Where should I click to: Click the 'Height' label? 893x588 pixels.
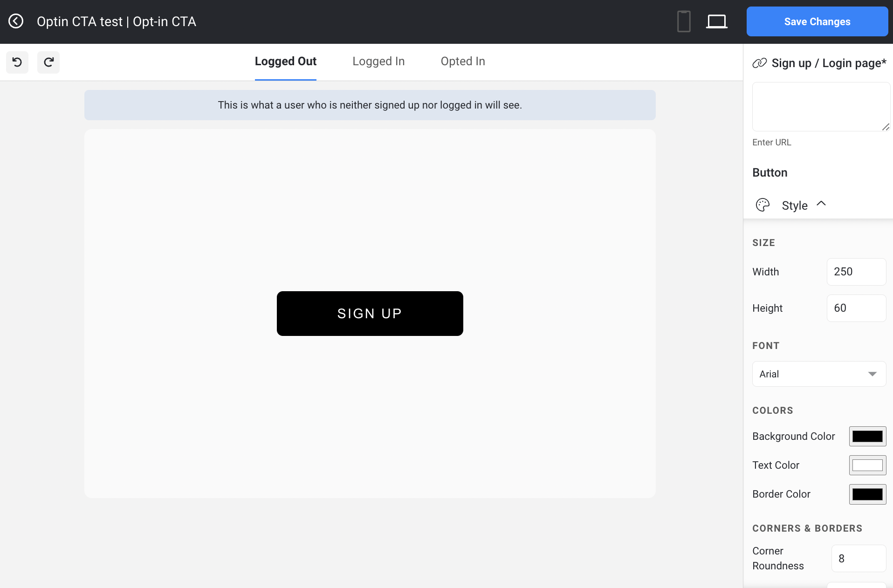pos(767,308)
